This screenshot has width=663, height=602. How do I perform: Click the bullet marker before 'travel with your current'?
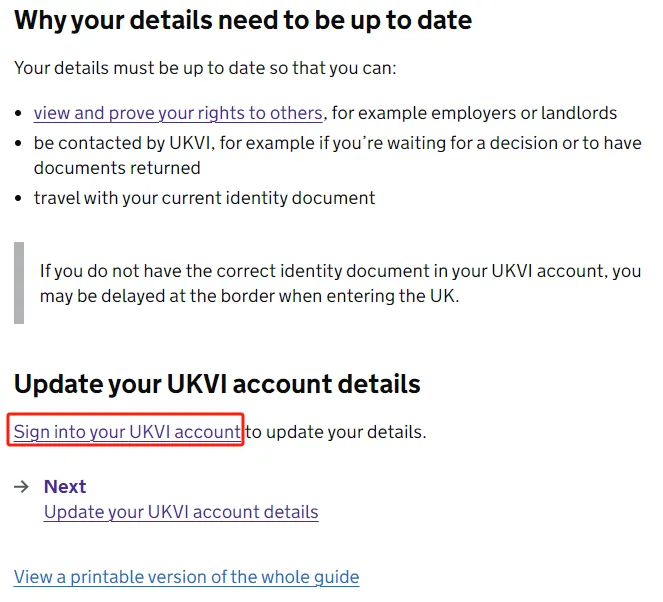pos(18,198)
